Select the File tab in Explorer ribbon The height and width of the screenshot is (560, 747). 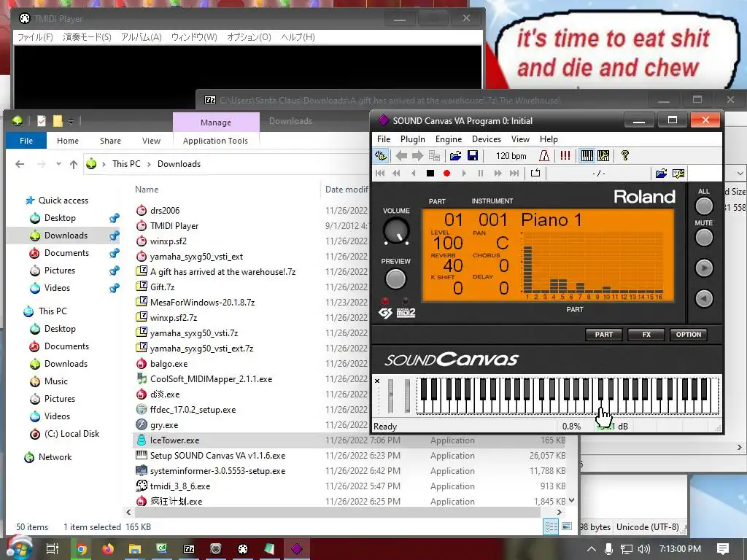tap(26, 141)
